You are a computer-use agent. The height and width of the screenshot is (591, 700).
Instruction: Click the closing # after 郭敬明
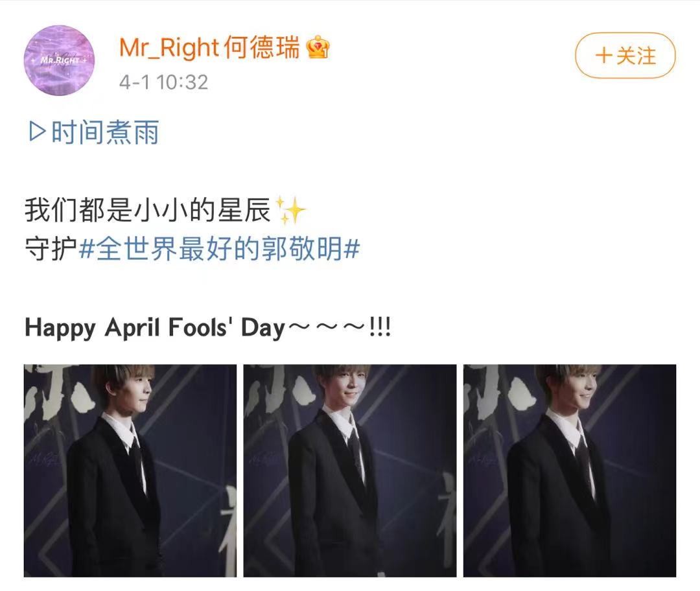[353, 249]
